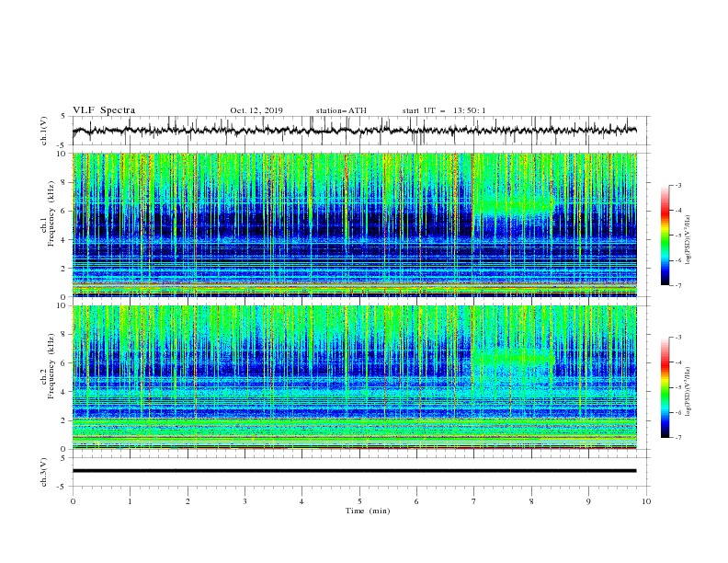This screenshot has height=563, width=728.
Task: Click time axis tick label "2"
Action: click(x=188, y=501)
